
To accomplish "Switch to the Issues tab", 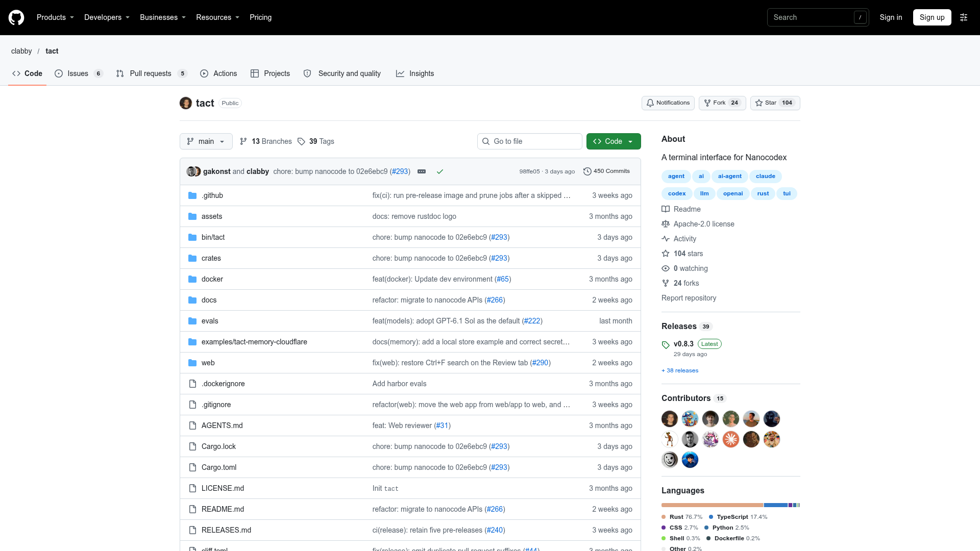I will click(79, 73).
